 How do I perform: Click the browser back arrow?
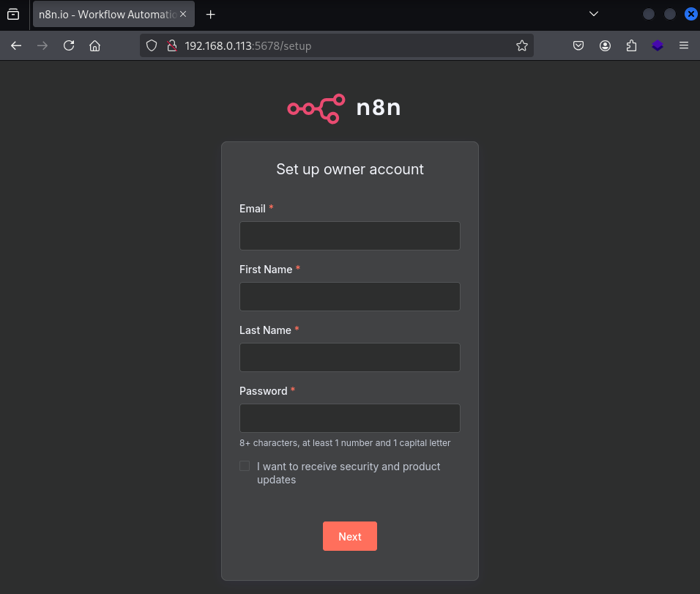pos(16,45)
